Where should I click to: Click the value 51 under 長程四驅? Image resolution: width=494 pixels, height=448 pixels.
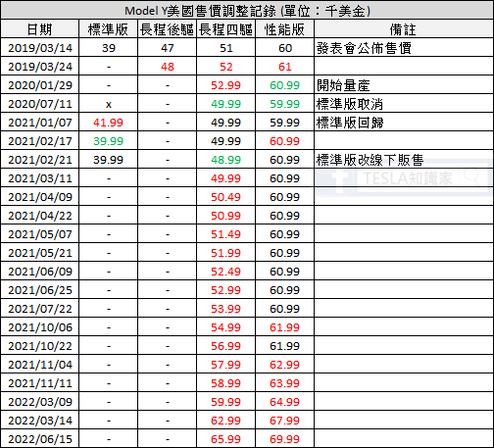(226, 48)
